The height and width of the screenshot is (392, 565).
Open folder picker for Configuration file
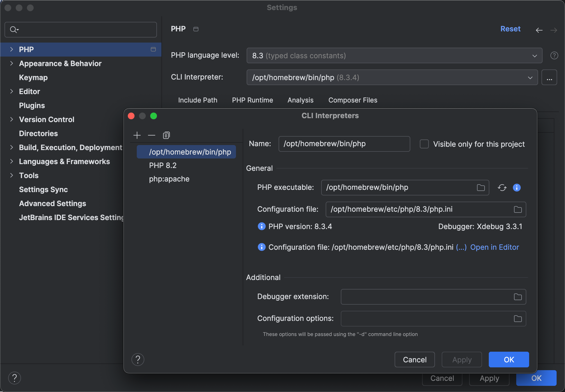[x=518, y=209]
